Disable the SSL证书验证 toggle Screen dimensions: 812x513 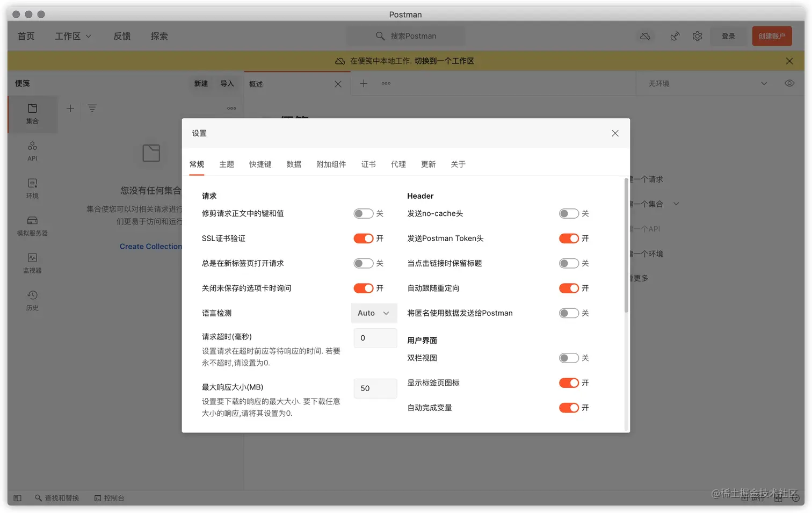click(x=365, y=238)
